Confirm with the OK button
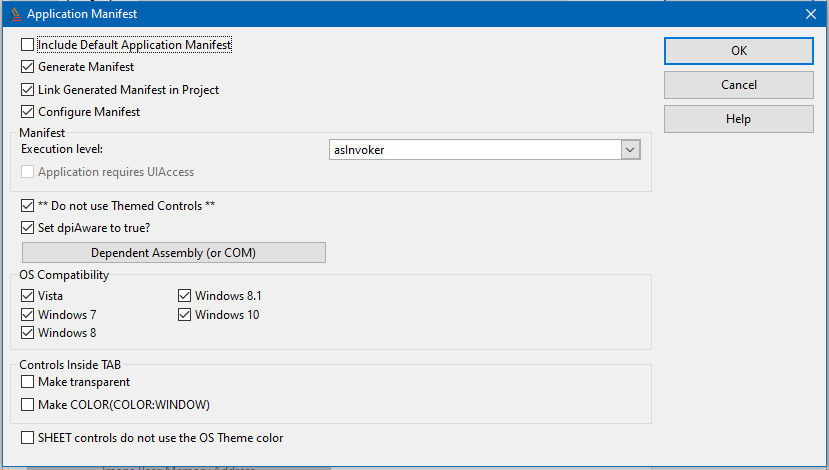Viewport: 829px width, 470px height. [x=739, y=51]
